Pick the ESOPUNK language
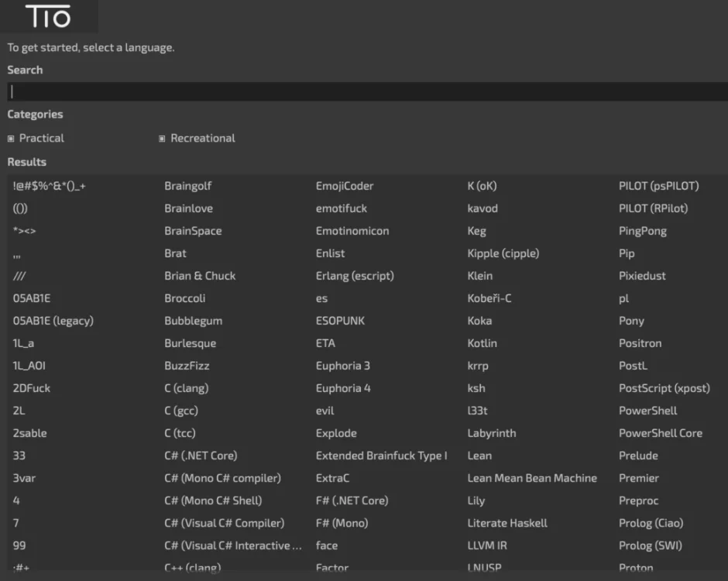Screen dimensions: 728x581 tap(340, 321)
